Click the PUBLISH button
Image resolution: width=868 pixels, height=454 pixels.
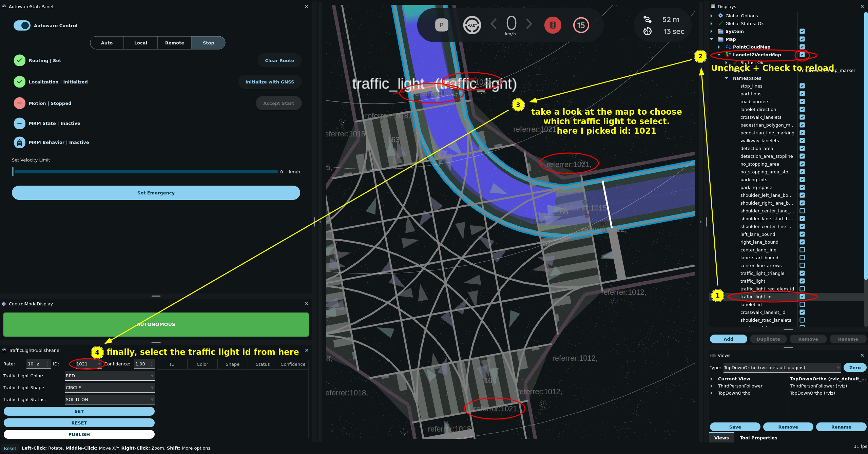pos(79,434)
